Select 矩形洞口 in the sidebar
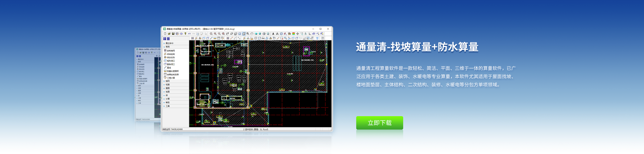Screen dimensions: 644x154 coord(171,61)
